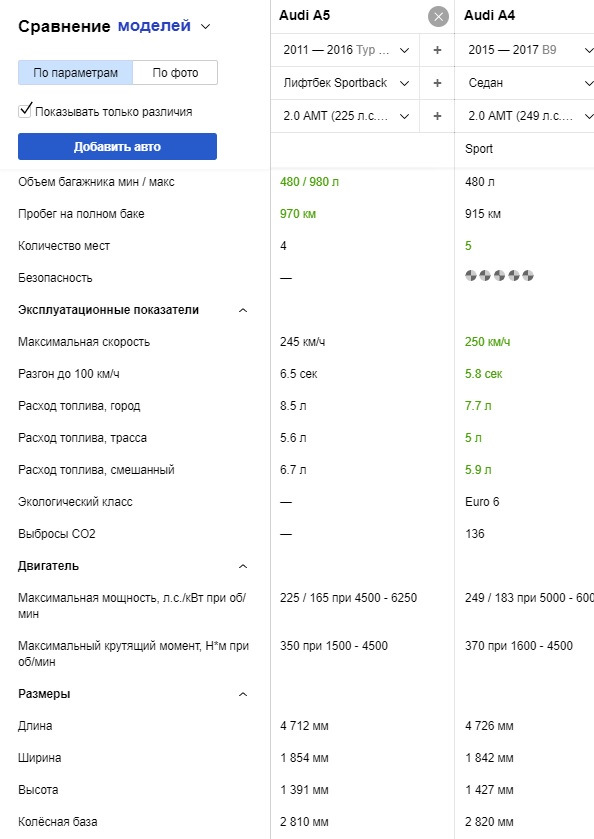Add another modification next to 2.0 AMT (225 л.с.)

point(437,116)
